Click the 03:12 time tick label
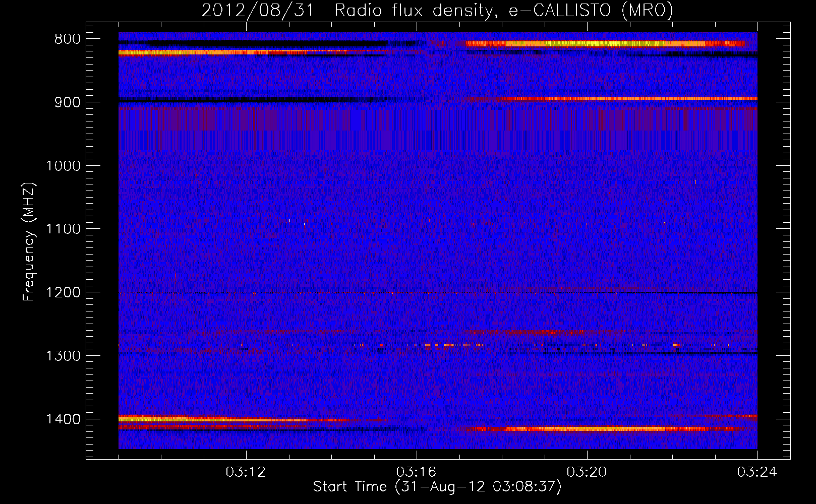Viewport: 816px width, 504px height. point(246,472)
